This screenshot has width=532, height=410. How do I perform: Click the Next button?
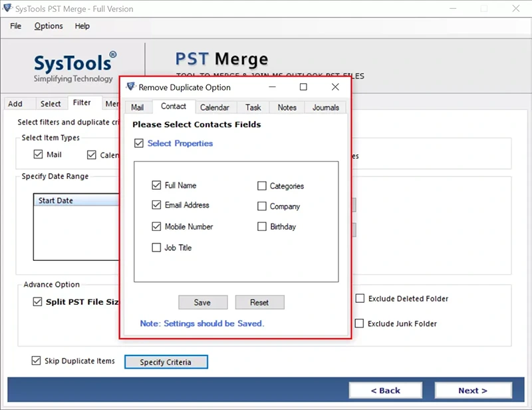pyautogui.click(x=473, y=391)
